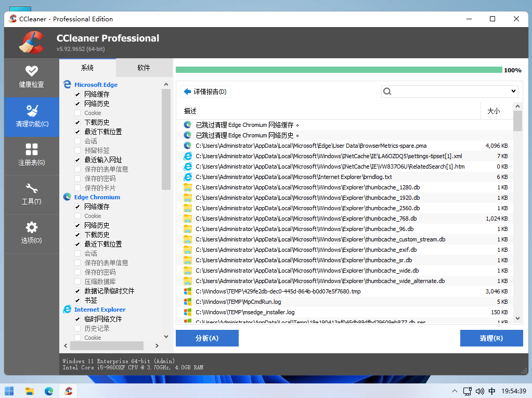
Task: Click the CCleaner taskbar icon
Action: pos(69,391)
